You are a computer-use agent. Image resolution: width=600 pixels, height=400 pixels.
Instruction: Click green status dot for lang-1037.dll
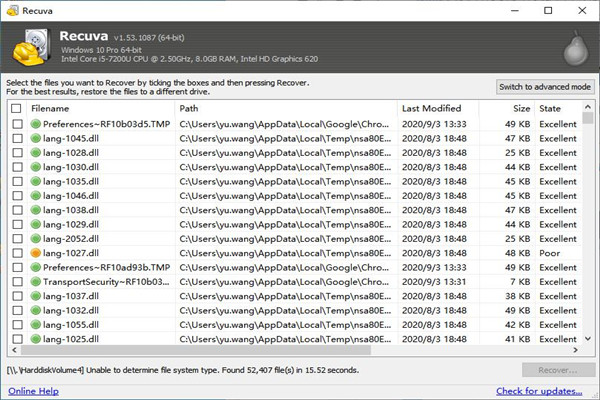[x=36, y=296]
